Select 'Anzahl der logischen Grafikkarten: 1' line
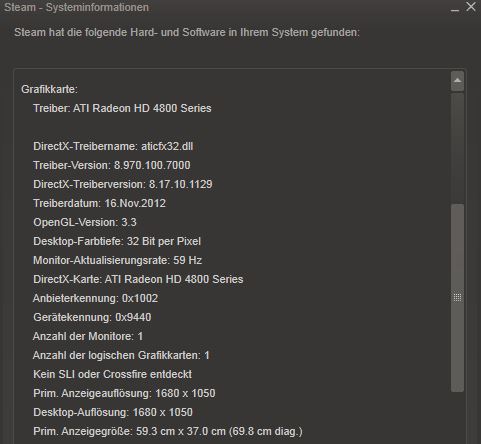The height and width of the screenshot is (444, 481). (121, 355)
